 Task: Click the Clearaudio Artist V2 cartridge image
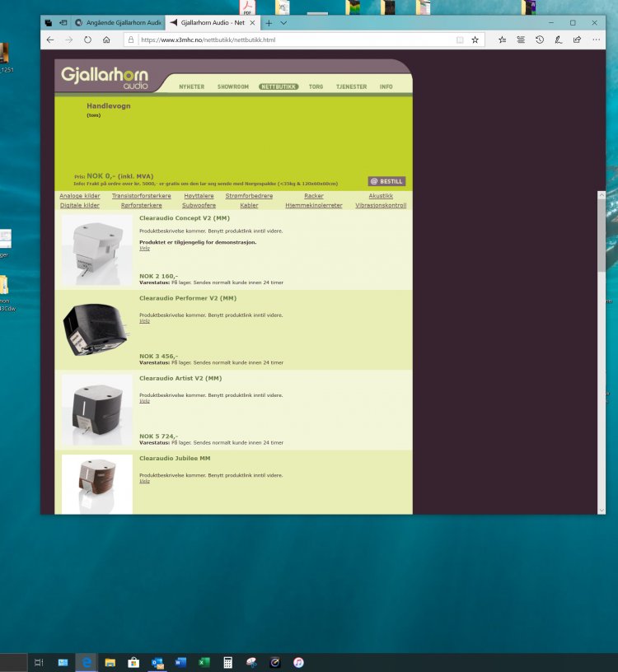(x=97, y=410)
